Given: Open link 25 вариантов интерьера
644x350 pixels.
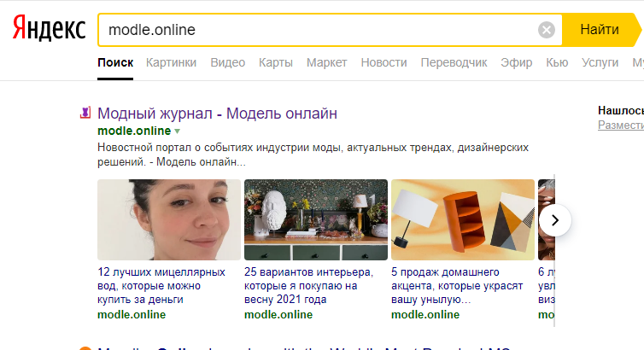Looking at the screenshot, I should [x=309, y=286].
